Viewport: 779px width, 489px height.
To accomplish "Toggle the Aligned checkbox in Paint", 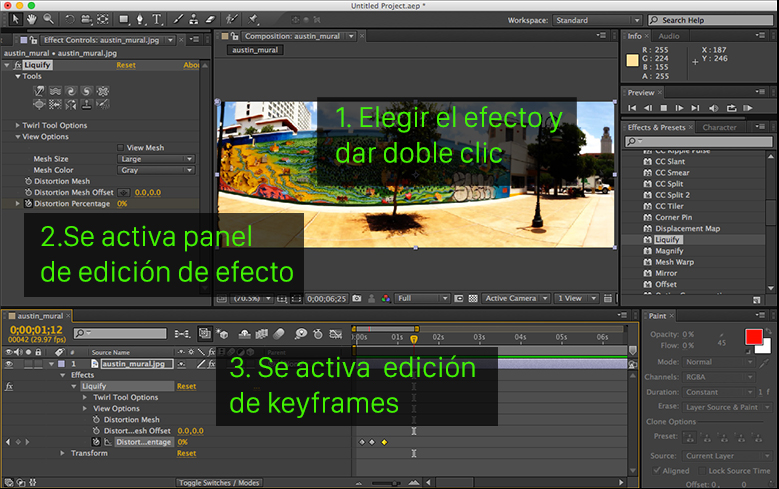I will 657,470.
